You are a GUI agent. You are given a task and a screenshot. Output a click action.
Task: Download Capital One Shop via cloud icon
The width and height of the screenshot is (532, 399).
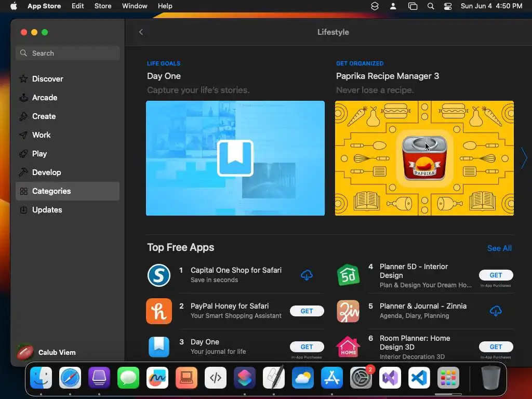(307, 275)
